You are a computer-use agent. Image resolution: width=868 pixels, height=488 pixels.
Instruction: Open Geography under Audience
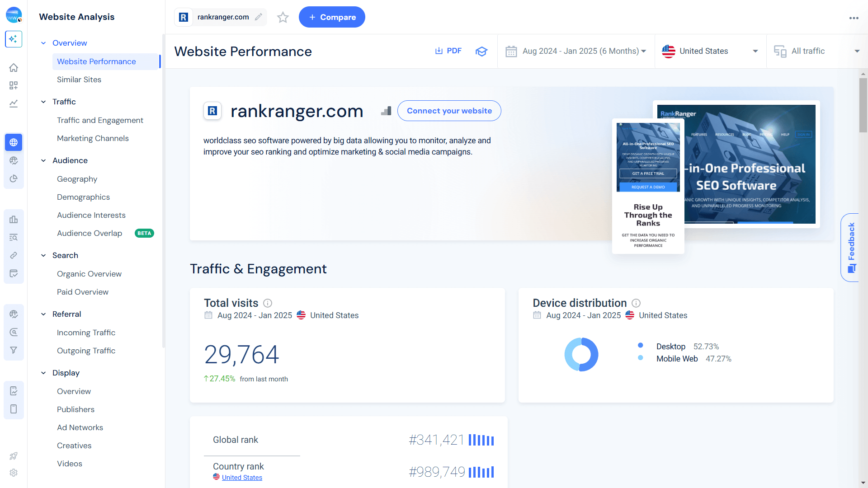[77, 179]
